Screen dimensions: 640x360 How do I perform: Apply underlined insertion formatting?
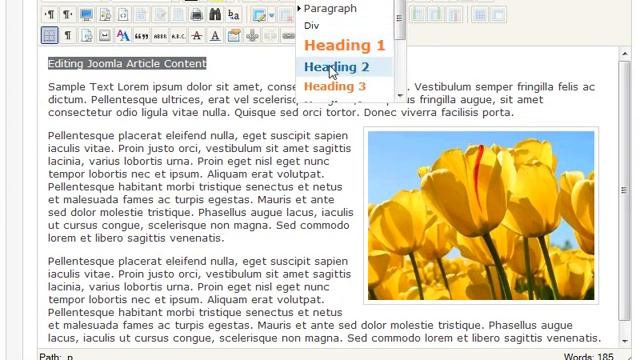click(x=215, y=36)
